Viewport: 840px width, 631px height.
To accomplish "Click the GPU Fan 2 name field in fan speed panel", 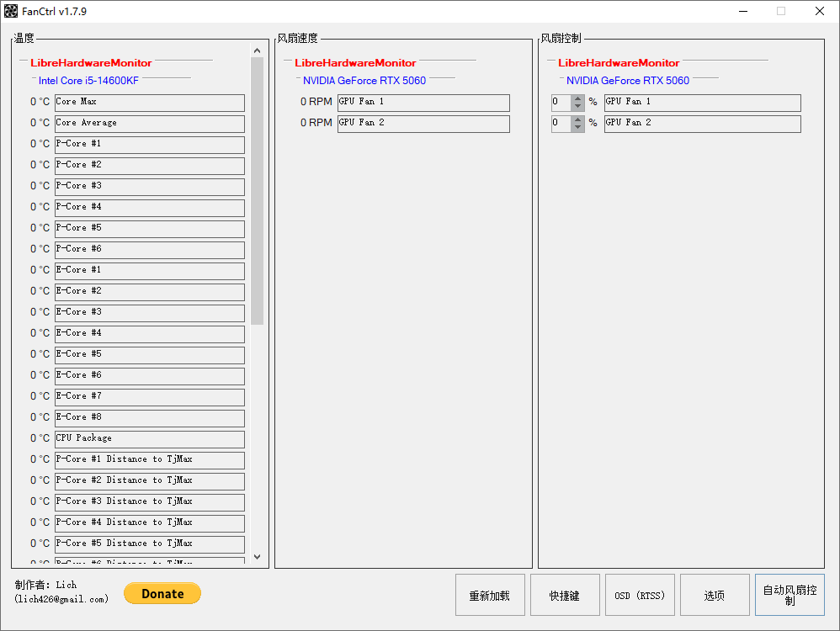I will pyautogui.click(x=423, y=124).
